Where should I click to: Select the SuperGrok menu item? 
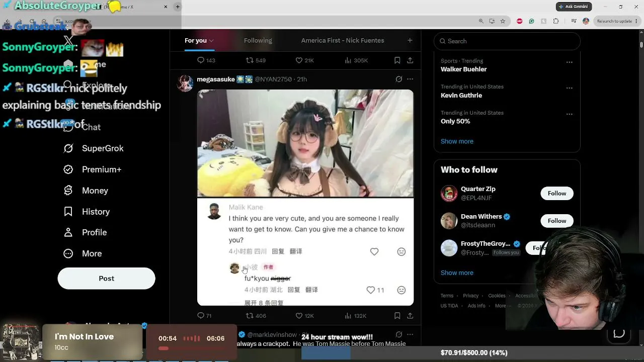(103, 148)
